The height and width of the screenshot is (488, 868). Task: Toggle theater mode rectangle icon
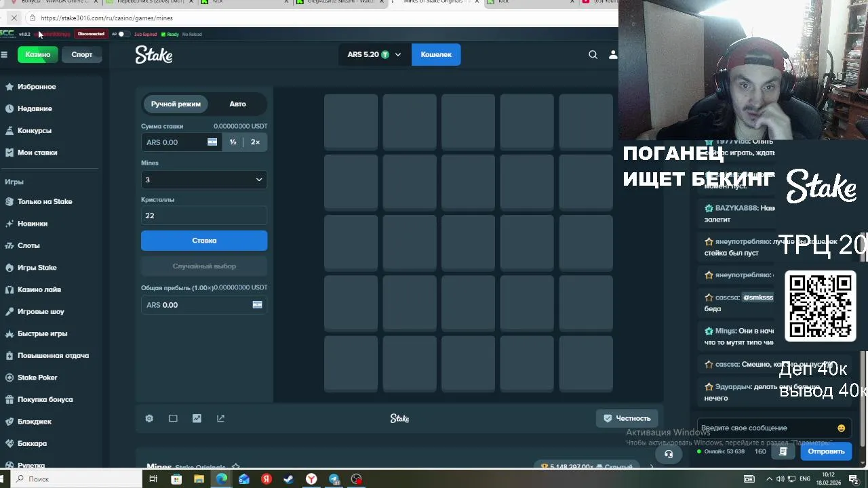tap(173, 418)
